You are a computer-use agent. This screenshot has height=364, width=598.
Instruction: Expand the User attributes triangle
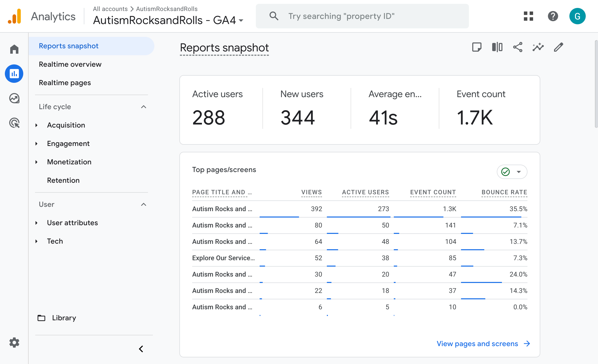coord(37,223)
